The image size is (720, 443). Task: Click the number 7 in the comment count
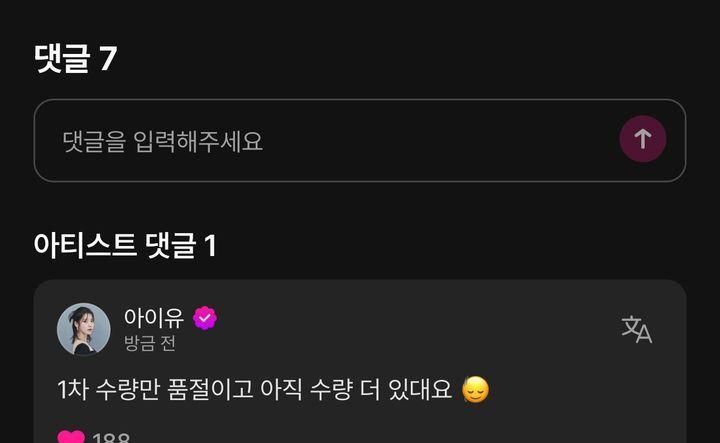click(x=108, y=58)
